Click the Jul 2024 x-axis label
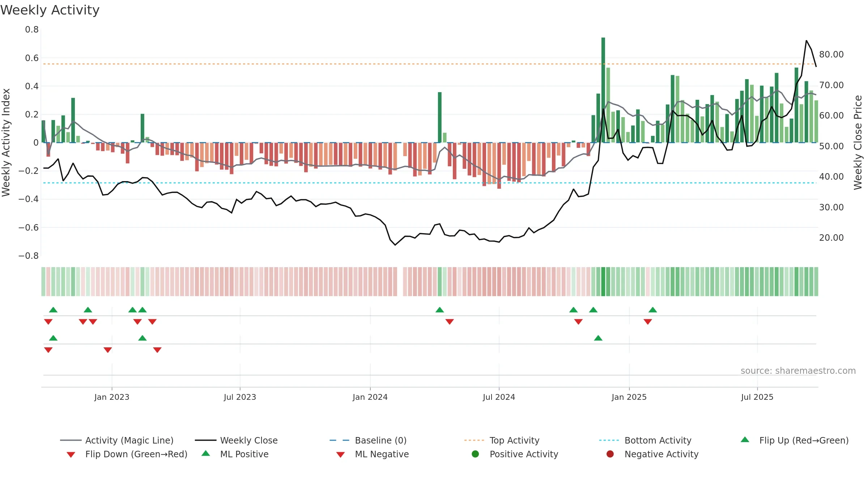 (499, 397)
